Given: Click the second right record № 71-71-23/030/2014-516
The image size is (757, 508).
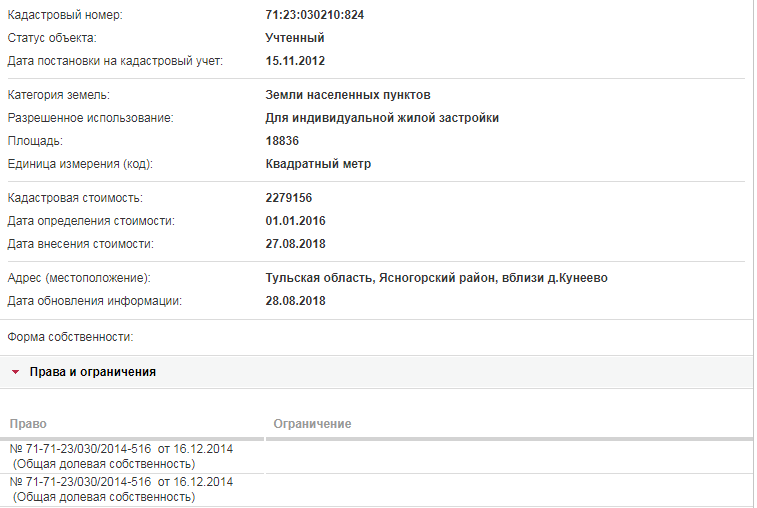Looking at the screenshot, I should (x=121, y=489).
